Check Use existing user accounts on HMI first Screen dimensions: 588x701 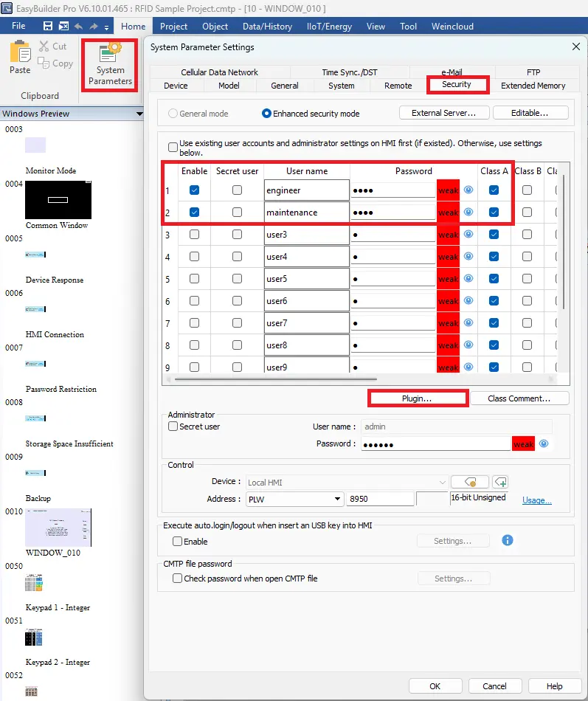(x=173, y=147)
